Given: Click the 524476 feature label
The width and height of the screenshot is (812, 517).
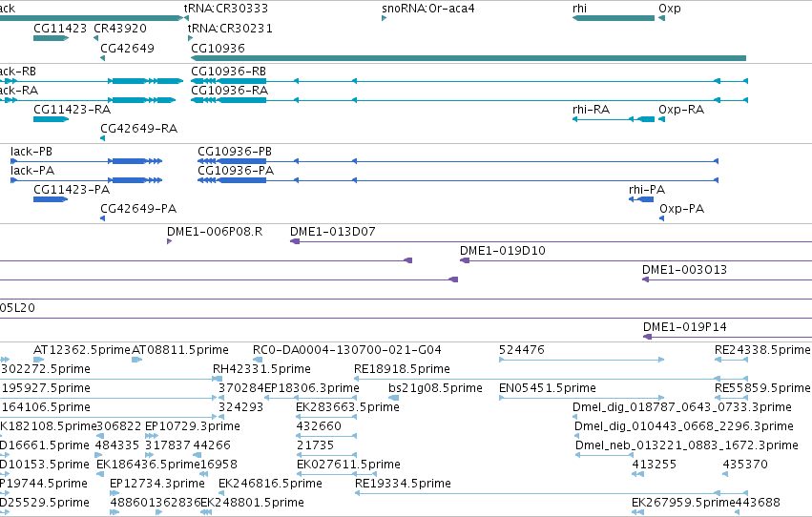Looking at the screenshot, I should point(522,350).
